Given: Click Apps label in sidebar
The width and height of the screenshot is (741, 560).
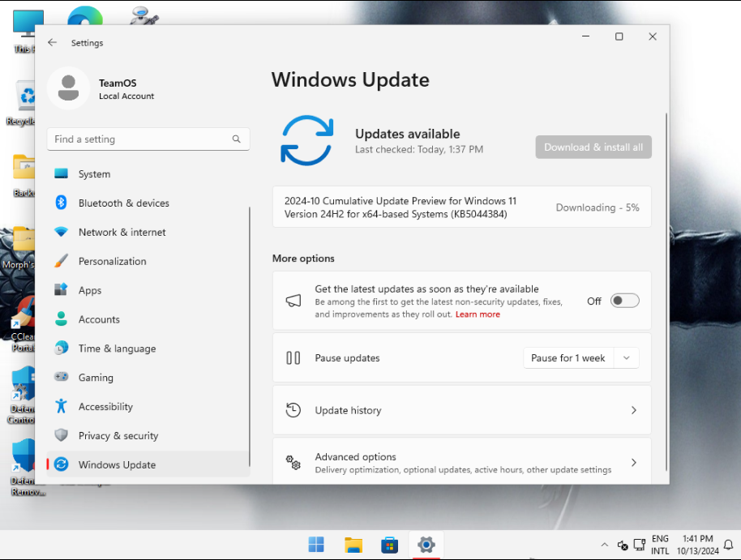Looking at the screenshot, I should (x=90, y=290).
